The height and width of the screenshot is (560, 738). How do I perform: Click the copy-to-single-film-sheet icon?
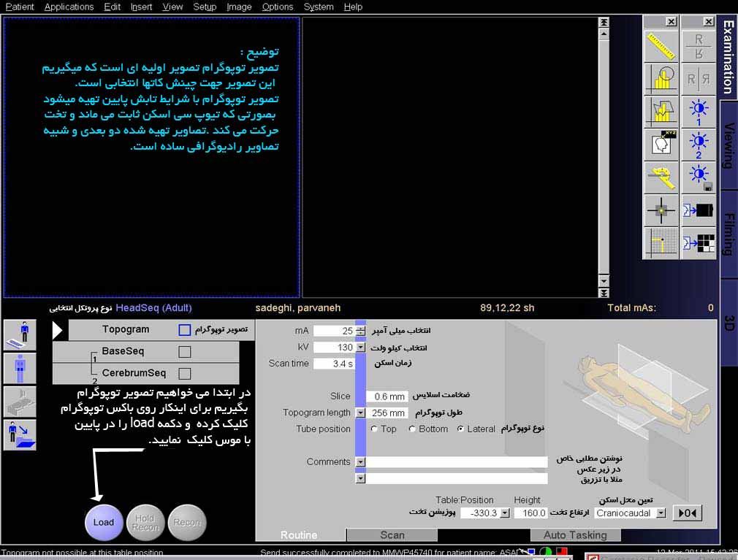pos(699,210)
